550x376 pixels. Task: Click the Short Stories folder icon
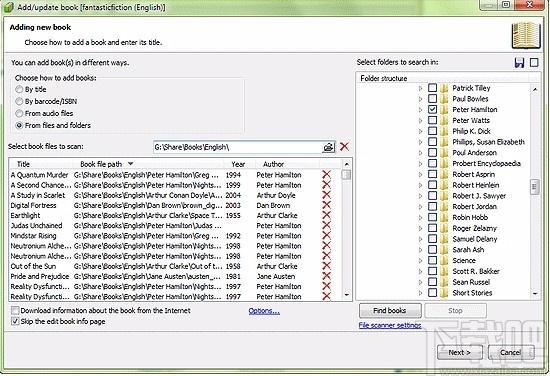point(444,293)
